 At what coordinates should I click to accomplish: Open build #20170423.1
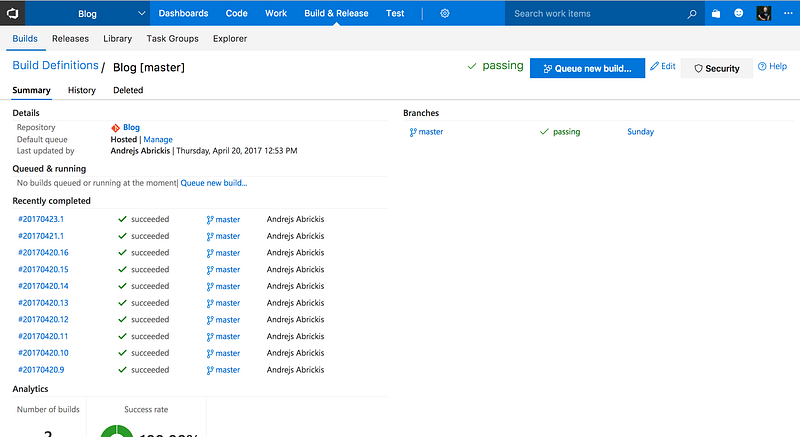coord(41,219)
